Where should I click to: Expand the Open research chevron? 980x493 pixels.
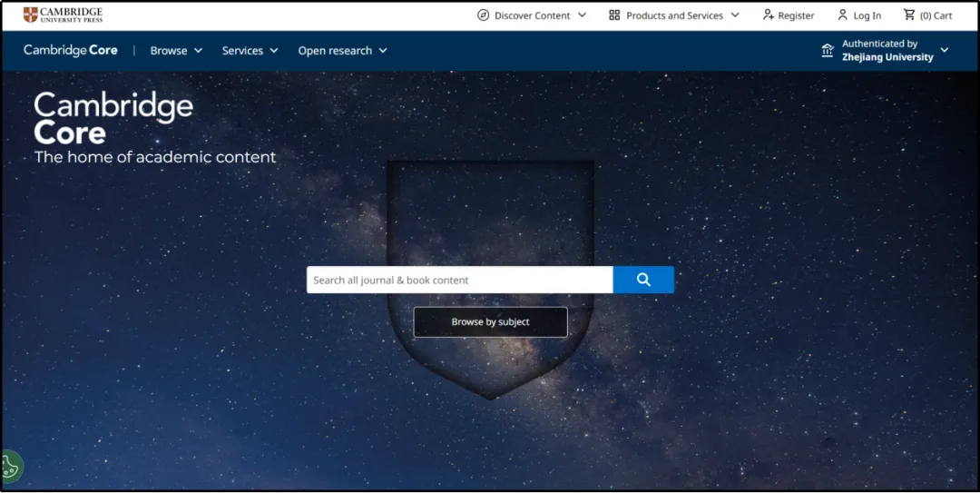click(383, 51)
